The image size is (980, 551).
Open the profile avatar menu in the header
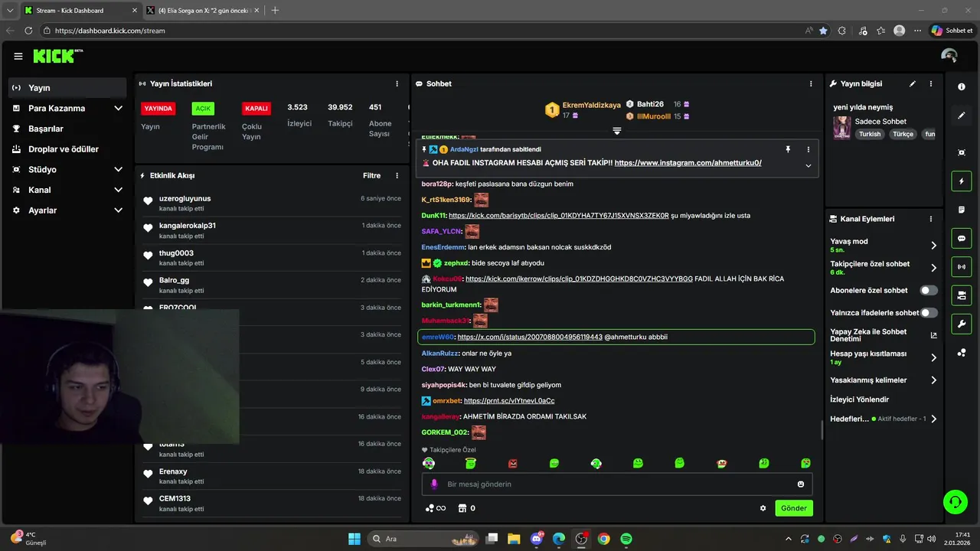[949, 56]
